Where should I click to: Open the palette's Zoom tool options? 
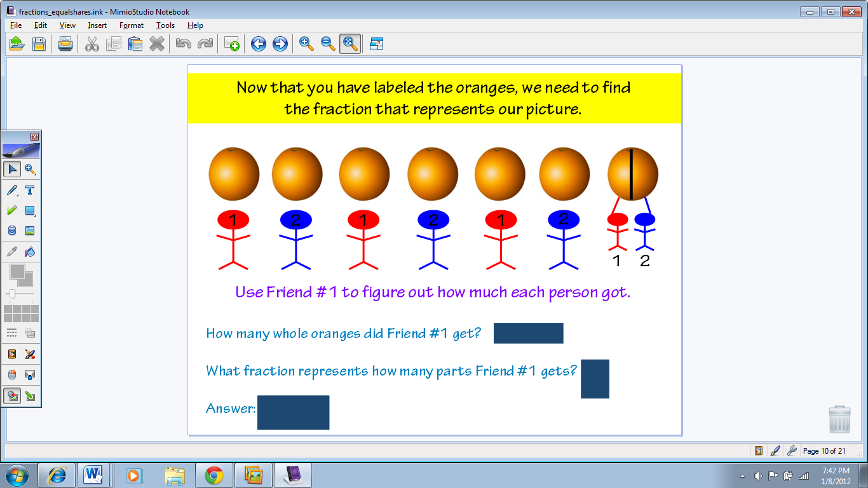pyautogui.click(x=30, y=169)
